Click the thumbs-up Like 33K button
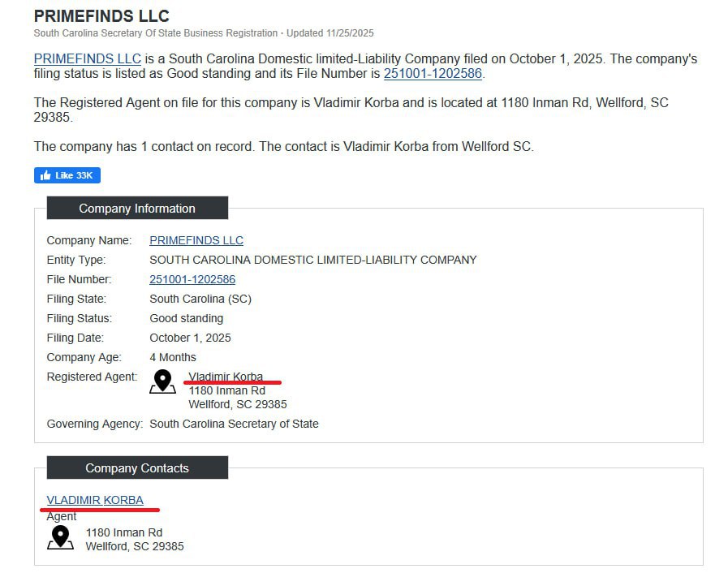Image resolution: width=728 pixels, height=573 pixels. [x=67, y=175]
